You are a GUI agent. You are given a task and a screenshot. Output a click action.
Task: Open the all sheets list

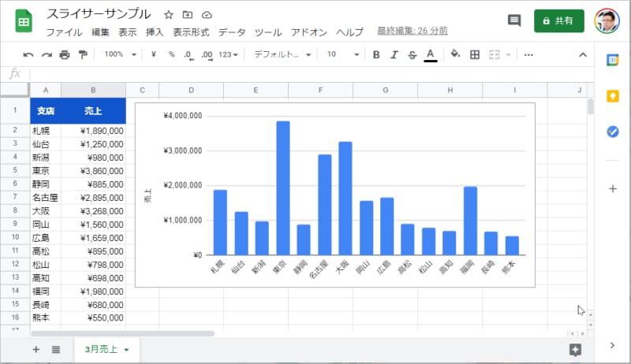click(56, 350)
